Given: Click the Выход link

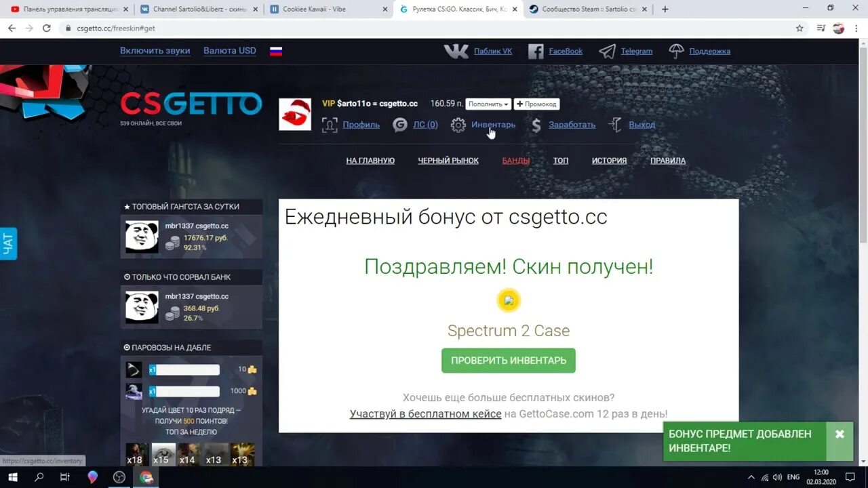Looking at the screenshot, I should coord(642,125).
